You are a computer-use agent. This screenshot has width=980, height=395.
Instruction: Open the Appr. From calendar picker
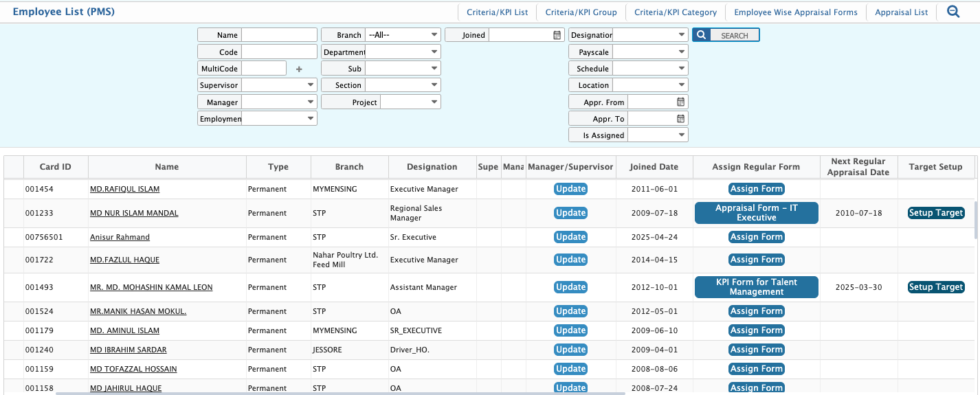tap(681, 102)
